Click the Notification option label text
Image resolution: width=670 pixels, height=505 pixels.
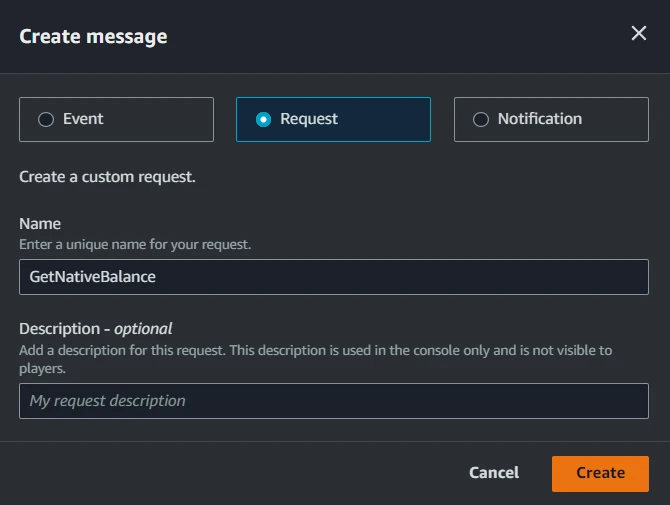(539, 119)
